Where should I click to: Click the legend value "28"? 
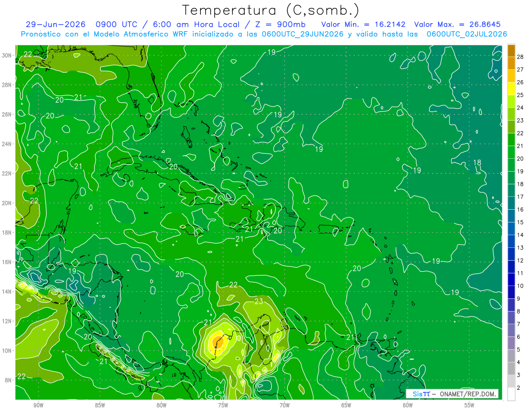[x=520, y=56]
